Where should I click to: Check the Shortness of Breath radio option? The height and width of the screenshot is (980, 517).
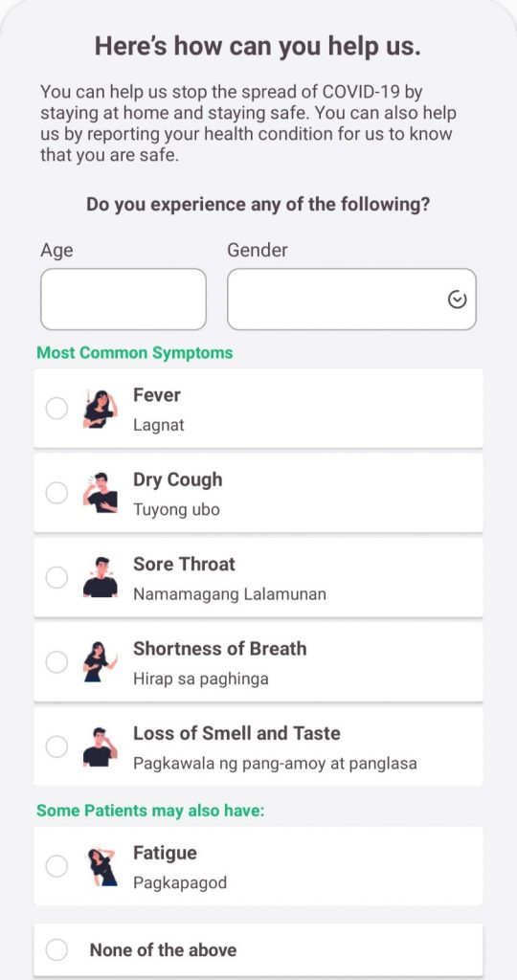(56, 662)
